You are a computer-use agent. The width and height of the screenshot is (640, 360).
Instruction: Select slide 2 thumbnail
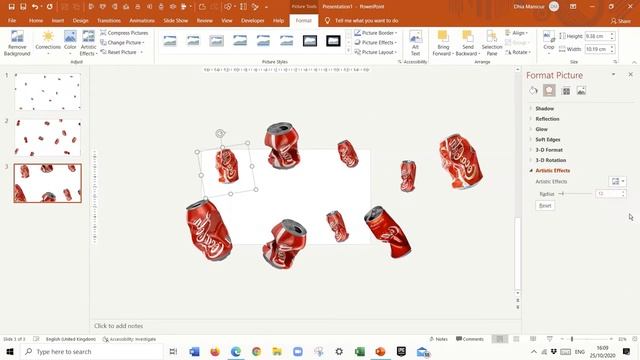point(48,138)
